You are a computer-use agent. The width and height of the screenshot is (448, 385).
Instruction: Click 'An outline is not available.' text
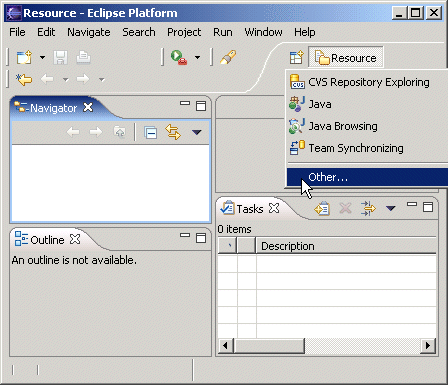(x=74, y=260)
